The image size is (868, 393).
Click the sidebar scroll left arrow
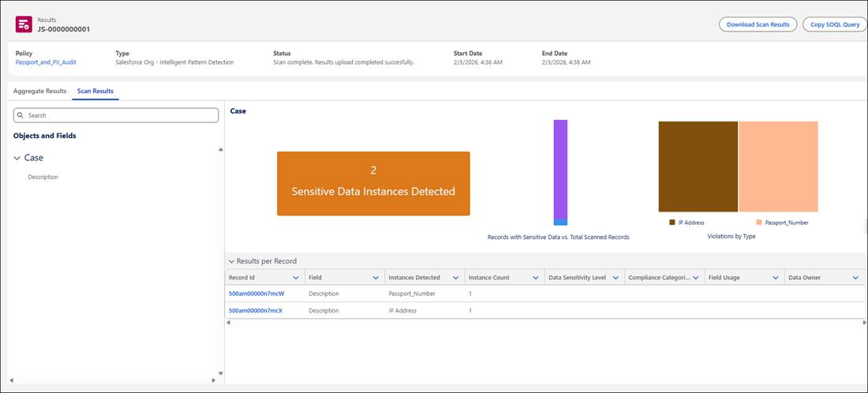pos(11,380)
